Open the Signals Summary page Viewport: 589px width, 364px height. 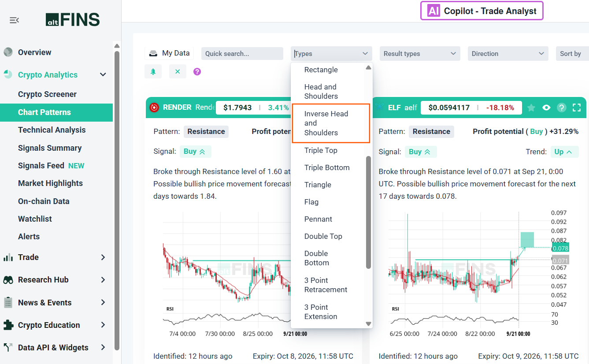[50, 148]
